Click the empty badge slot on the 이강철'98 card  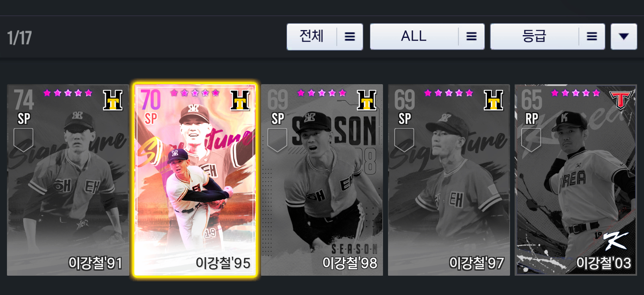(277, 140)
